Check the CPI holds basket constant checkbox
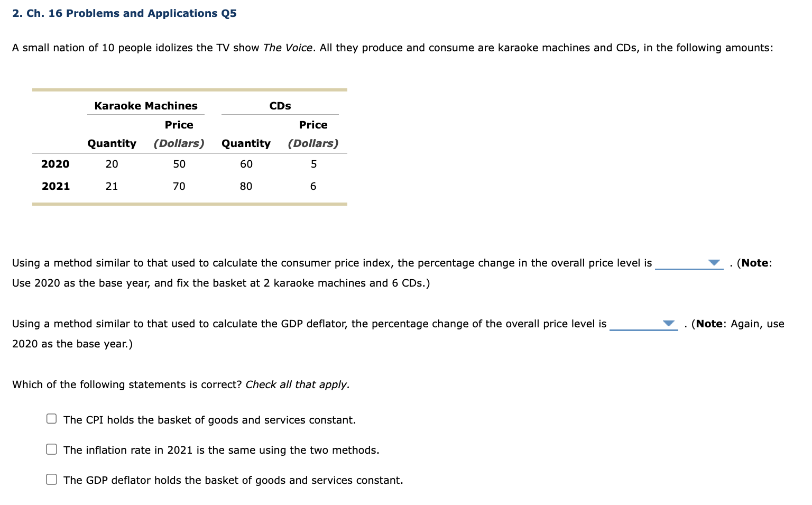Screen dimensions: 812x505 click(x=51, y=418)
